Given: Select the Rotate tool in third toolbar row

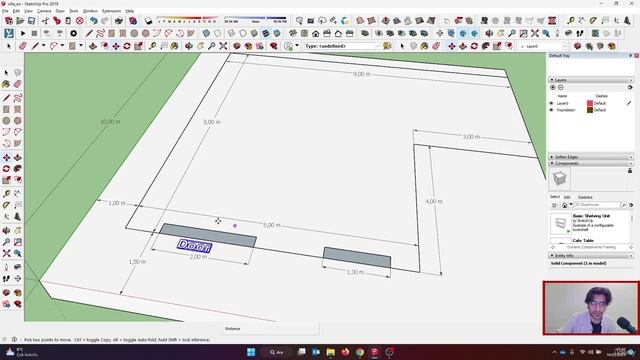Looking at the screenshot, I should tap(127, 46).
